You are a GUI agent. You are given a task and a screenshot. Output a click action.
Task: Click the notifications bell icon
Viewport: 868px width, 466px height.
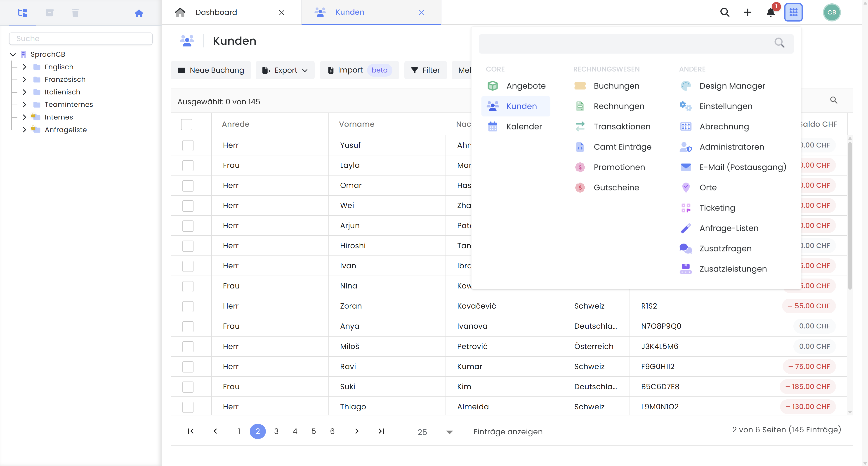(x=771, y=12)
